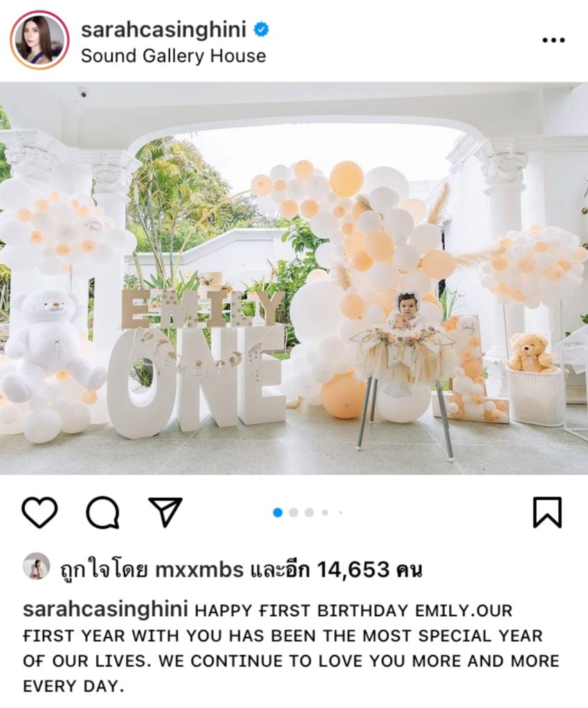The image size is (588, 708).
Task: Share the post via paper plane icon
Action: (165, 512)
